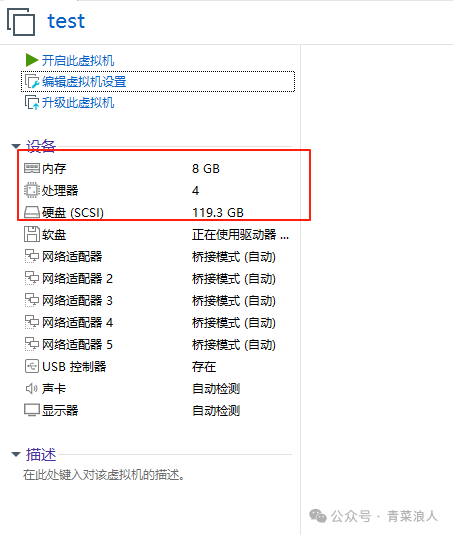The height and width of the screenshot is (535, 453).
Task: Click 桥接模式 value for 网络适配器 5
Action: click(234, 345)
